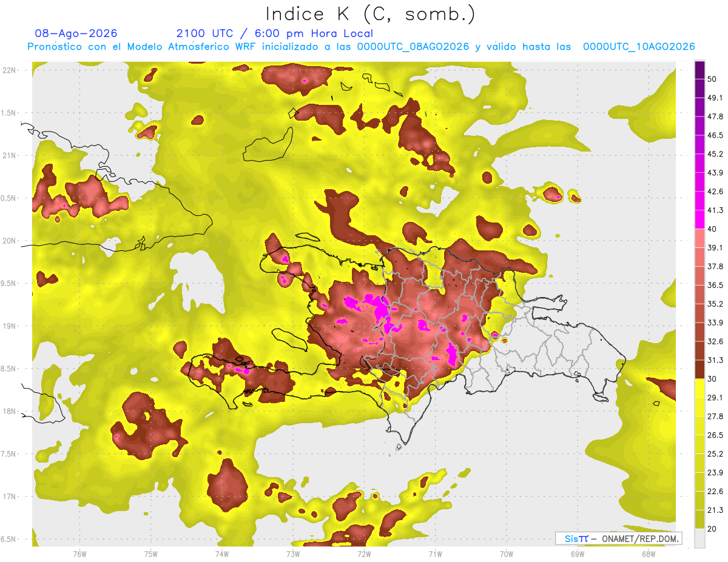Image resolution: width=728 pixels, height=562 pixels.
Task: Click the legend value "40"
Action: (712, 229)
